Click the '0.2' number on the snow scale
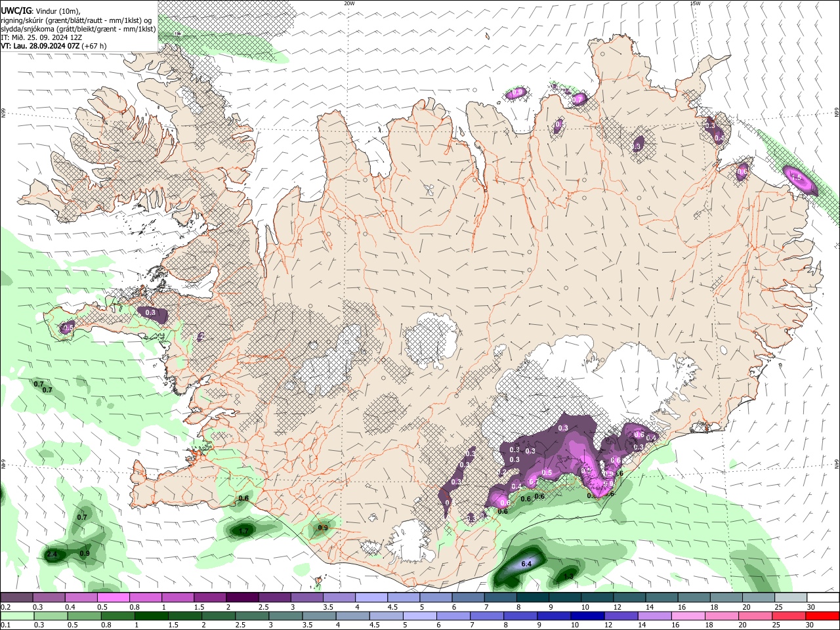Image resolution: width=840 pixels, height=630 pixels. pos(5,607)
